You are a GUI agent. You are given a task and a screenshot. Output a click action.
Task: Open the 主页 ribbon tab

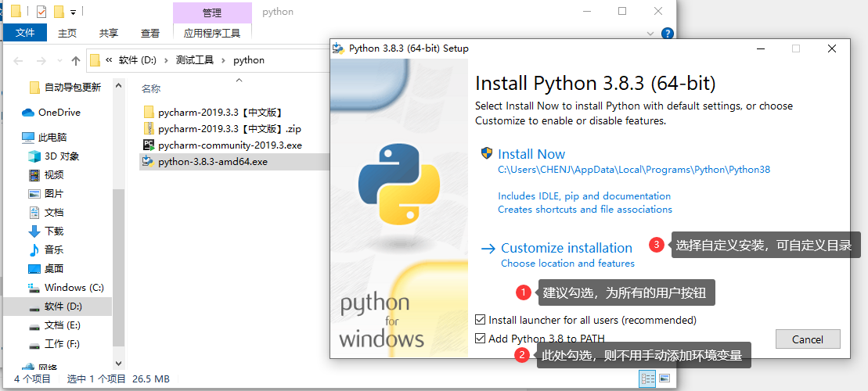point(67,33)
